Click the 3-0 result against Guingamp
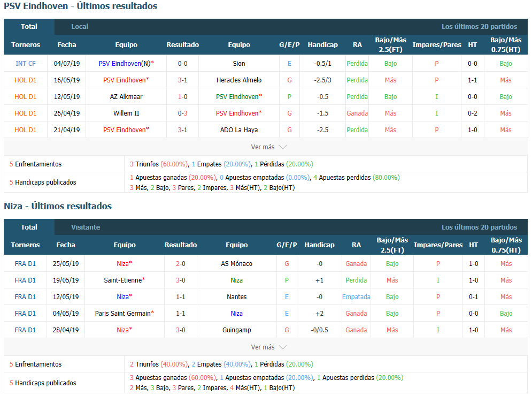 181,330
